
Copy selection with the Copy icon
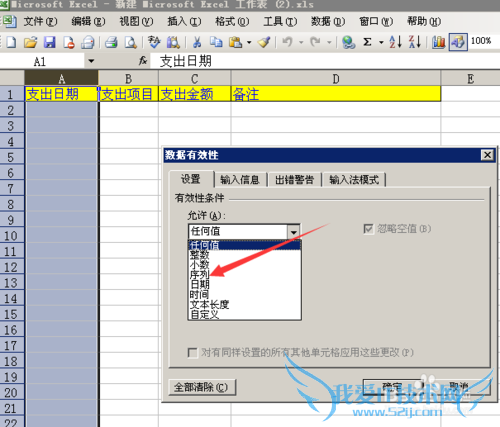(216, 42)
